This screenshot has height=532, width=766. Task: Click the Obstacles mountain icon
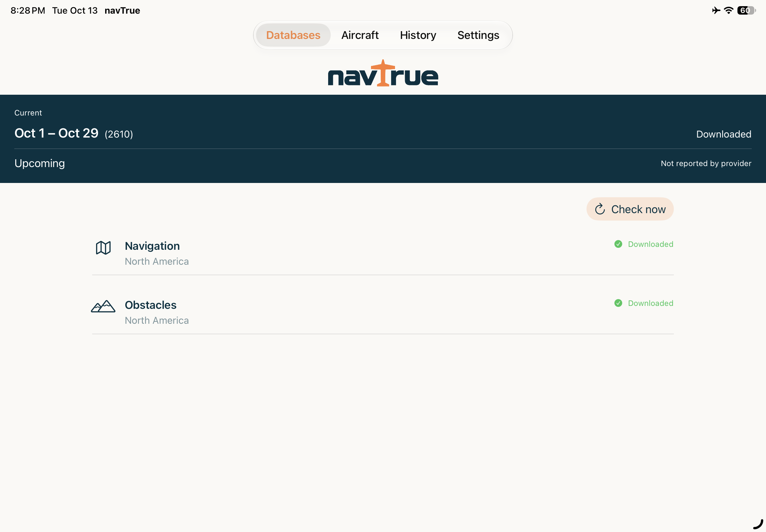click(x=103, y=306)
